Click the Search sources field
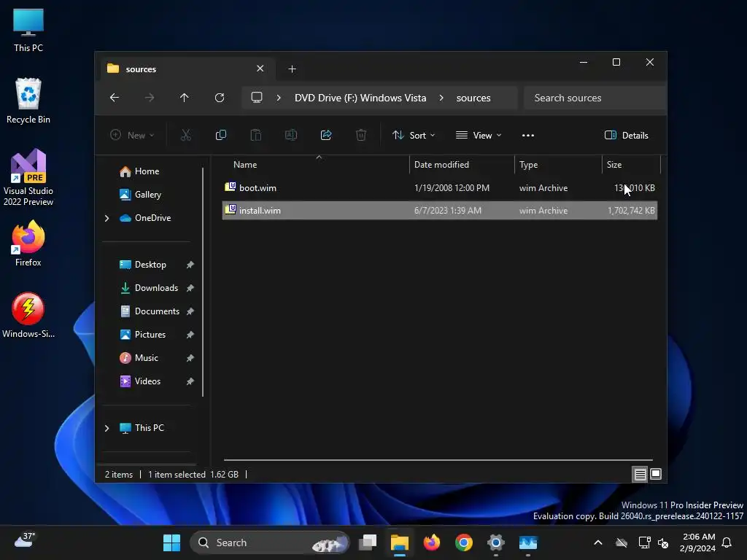 click(595, 98)
